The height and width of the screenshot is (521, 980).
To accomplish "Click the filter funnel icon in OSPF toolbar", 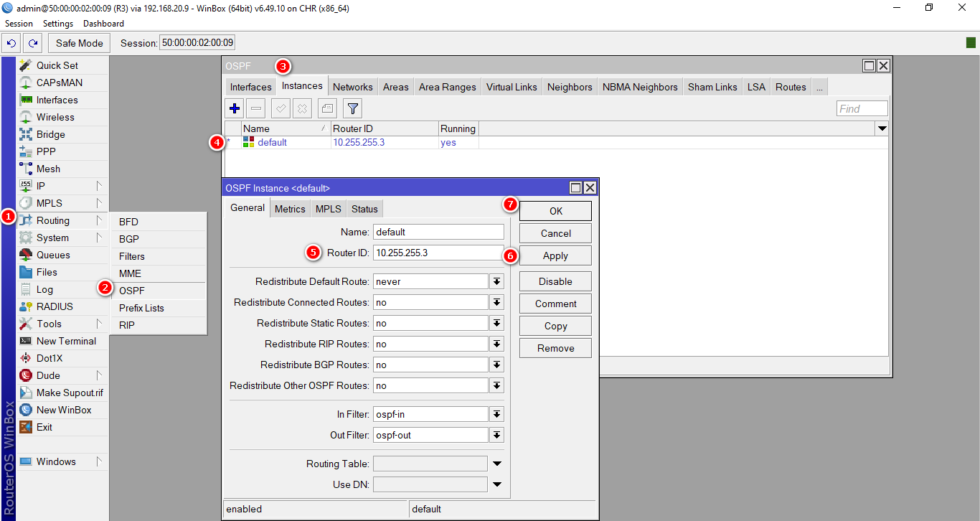I will (x=352, y=109).
